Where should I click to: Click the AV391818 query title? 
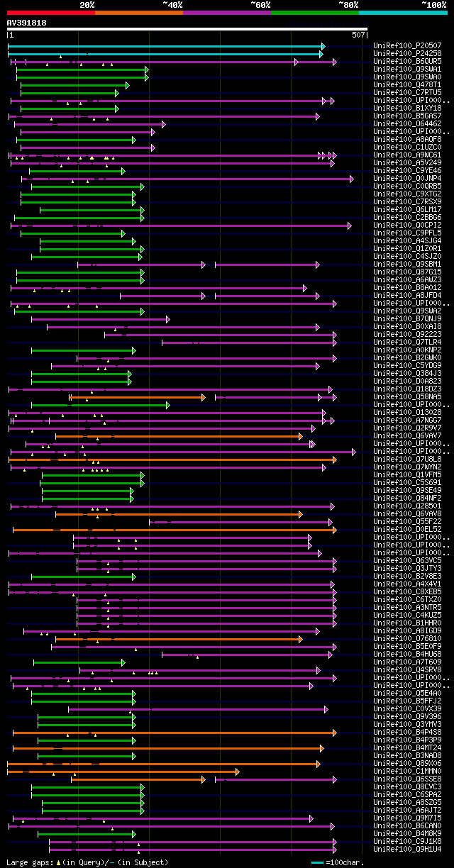pos(27,23)
